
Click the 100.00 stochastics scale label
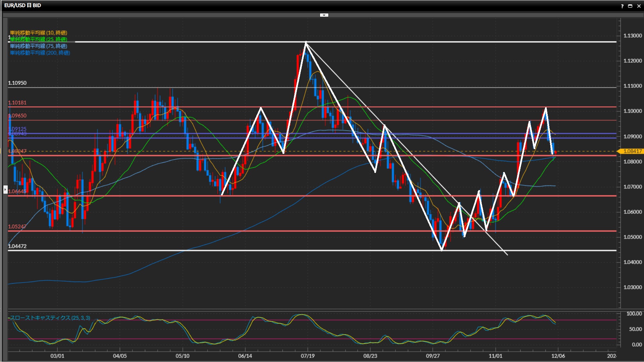point(634,314)
